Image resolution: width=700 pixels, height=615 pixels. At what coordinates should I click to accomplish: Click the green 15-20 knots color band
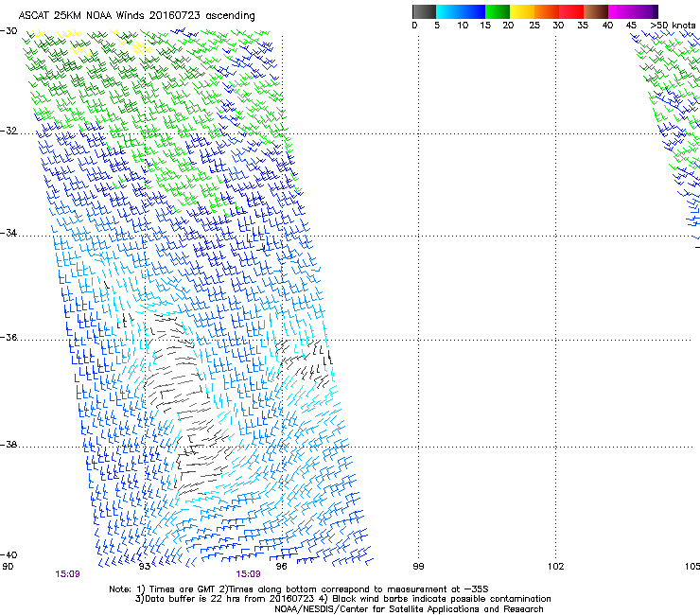(498, 11)
